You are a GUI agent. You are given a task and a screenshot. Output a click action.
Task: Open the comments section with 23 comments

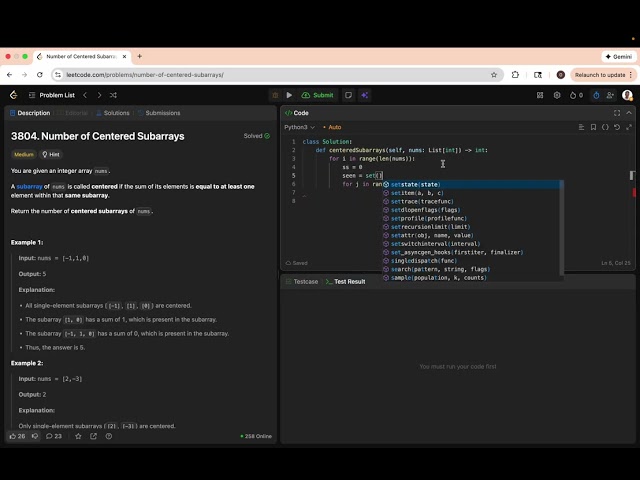pos(53,436)
